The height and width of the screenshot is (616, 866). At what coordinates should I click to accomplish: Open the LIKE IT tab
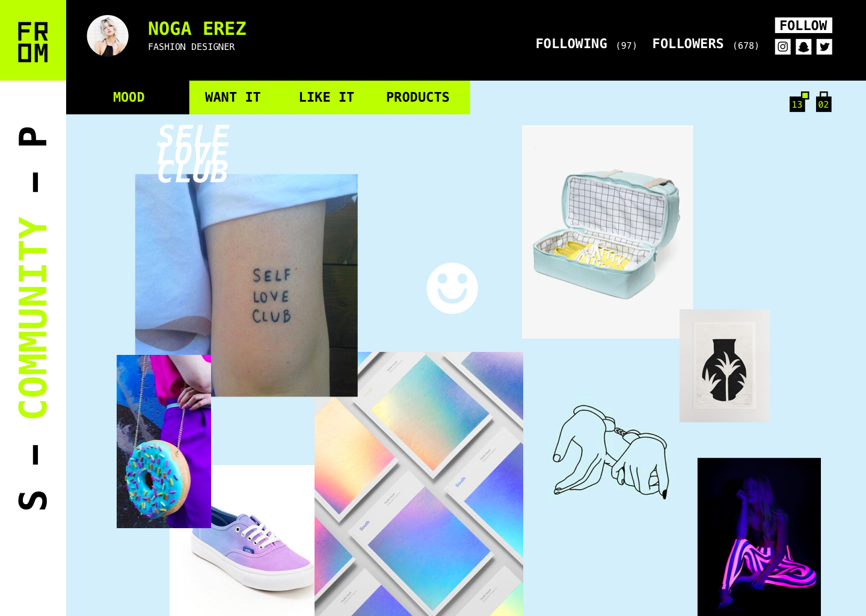(327, 97)
